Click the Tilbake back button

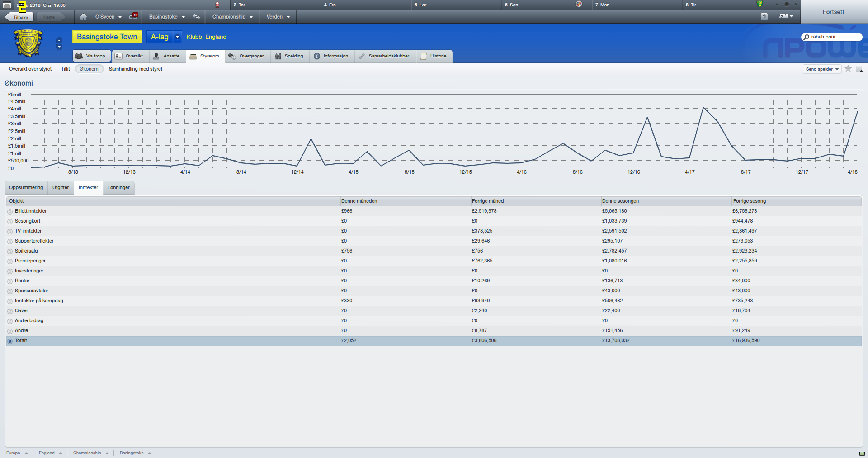20,17
